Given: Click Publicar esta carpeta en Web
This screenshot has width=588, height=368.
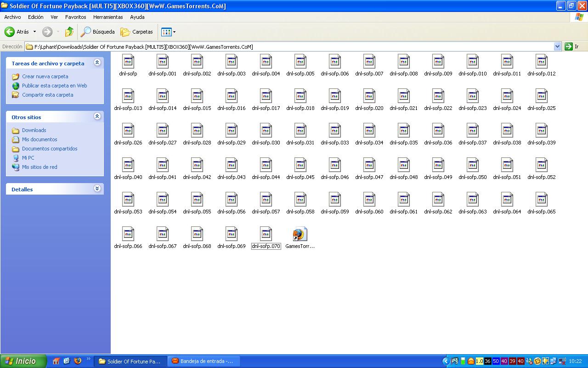Looking at the screenshot, I should pyautogui.click(x=54, y=86).
